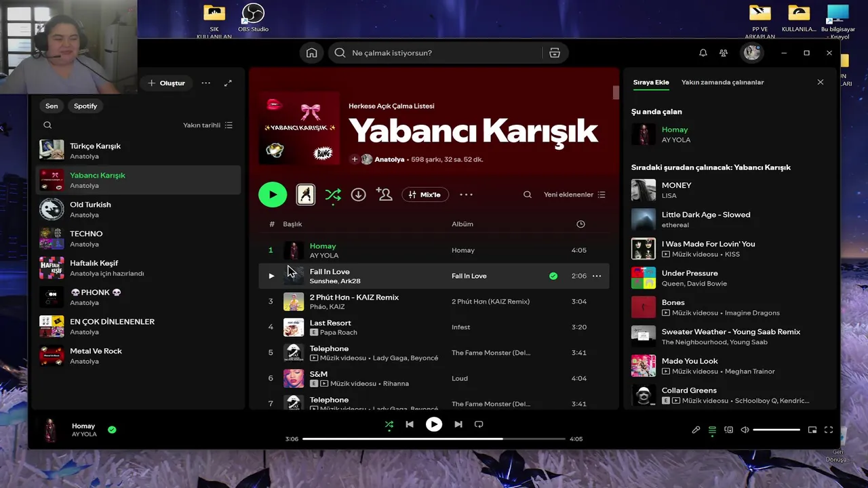Open Old Turkish playlist
The height and width of the screenshot is (488, 868).
point(139,209)
